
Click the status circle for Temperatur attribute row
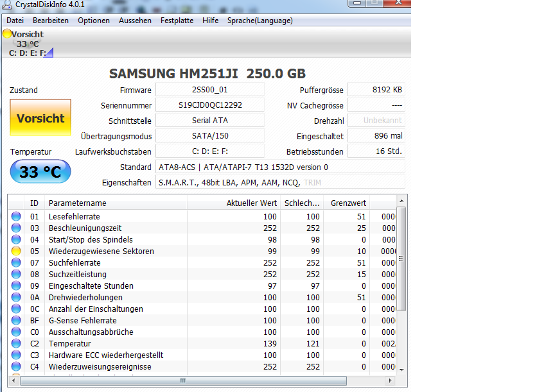click(16, 343)
